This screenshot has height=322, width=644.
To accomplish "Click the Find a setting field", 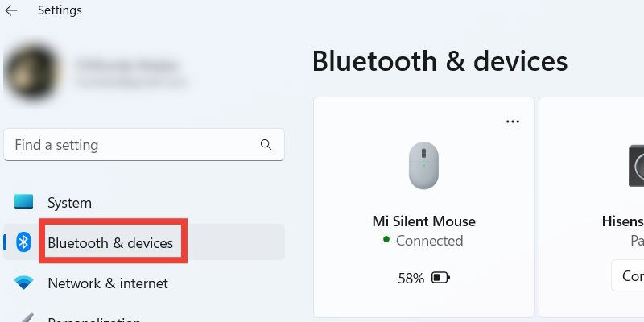I will pos(144,145).
